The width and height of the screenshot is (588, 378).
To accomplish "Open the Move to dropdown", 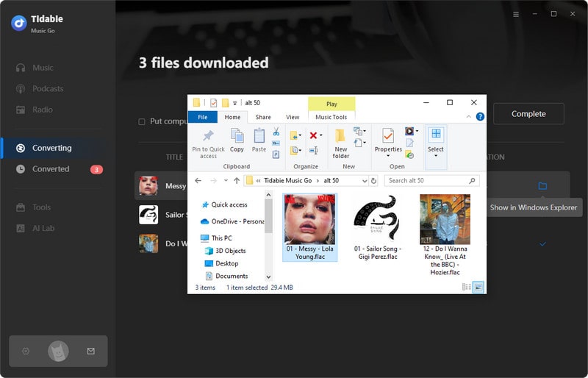I will pos(295,135).
